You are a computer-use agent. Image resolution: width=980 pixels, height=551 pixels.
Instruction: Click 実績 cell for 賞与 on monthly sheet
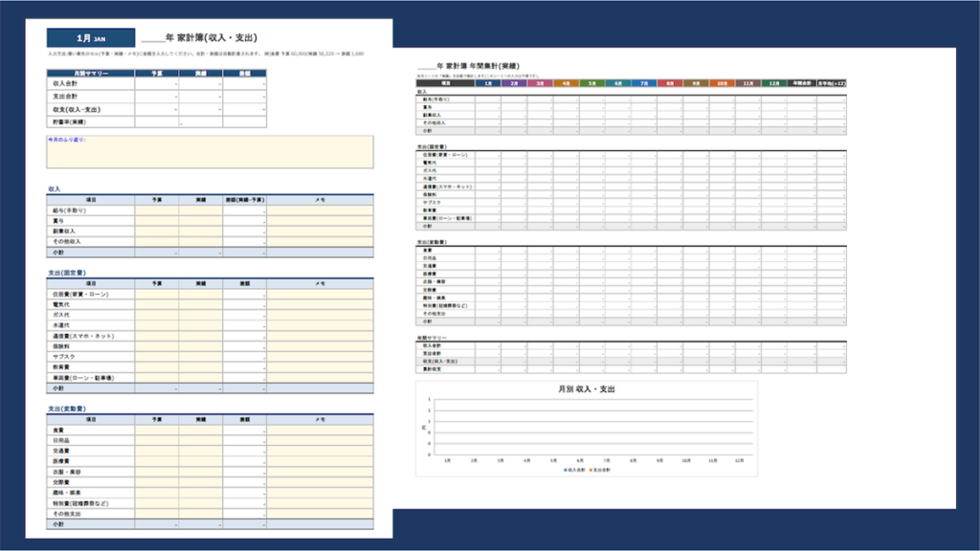(x=201, y=221)
